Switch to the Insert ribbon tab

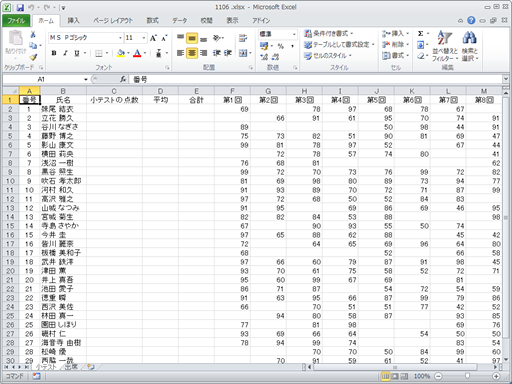(73, 21)
